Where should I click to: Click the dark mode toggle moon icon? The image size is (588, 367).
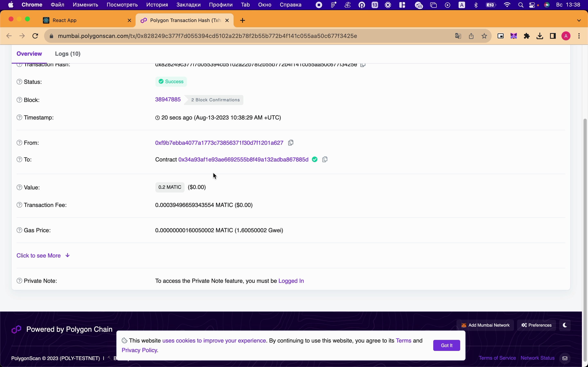pyautogui.click(x=565, y=325)
